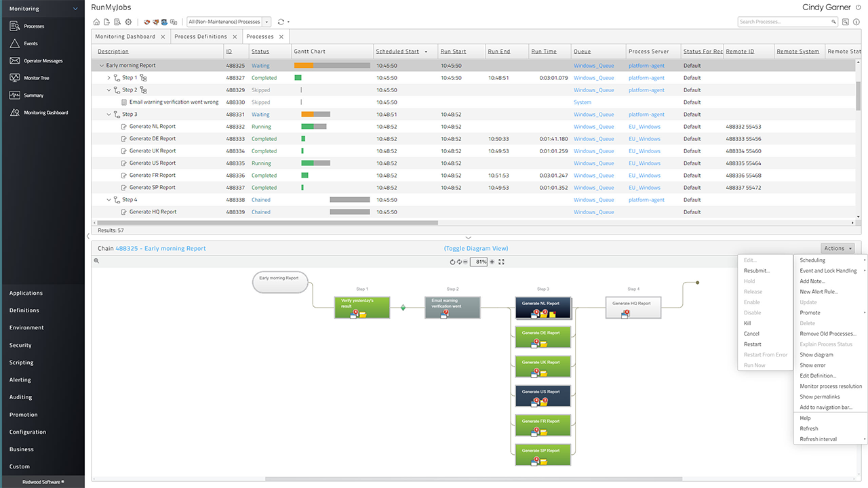Toggle Diagram View link

(475, 248)
